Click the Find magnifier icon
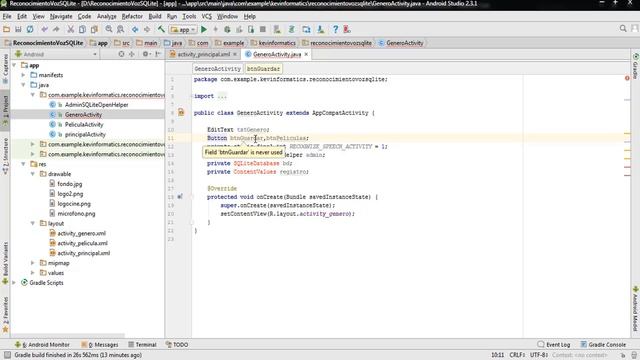The height and width of the screenshot is (360, 640). [x=109, y=29]
